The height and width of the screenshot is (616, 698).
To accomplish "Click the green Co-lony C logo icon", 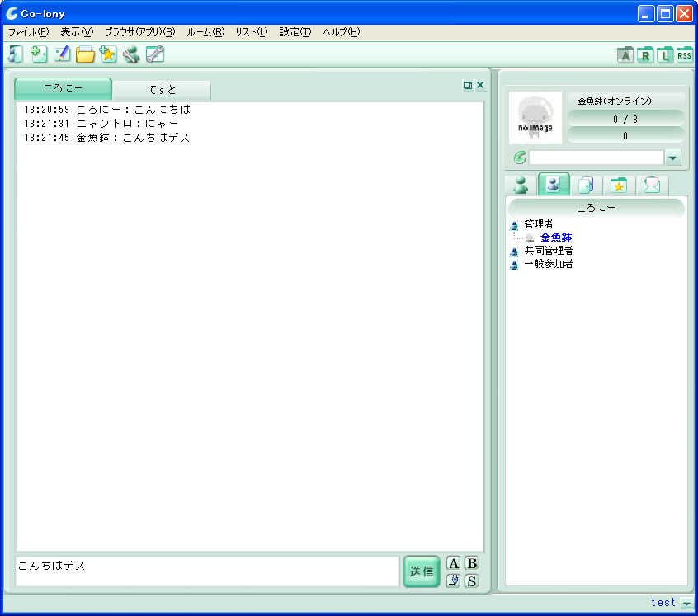I will coord(520,158).
